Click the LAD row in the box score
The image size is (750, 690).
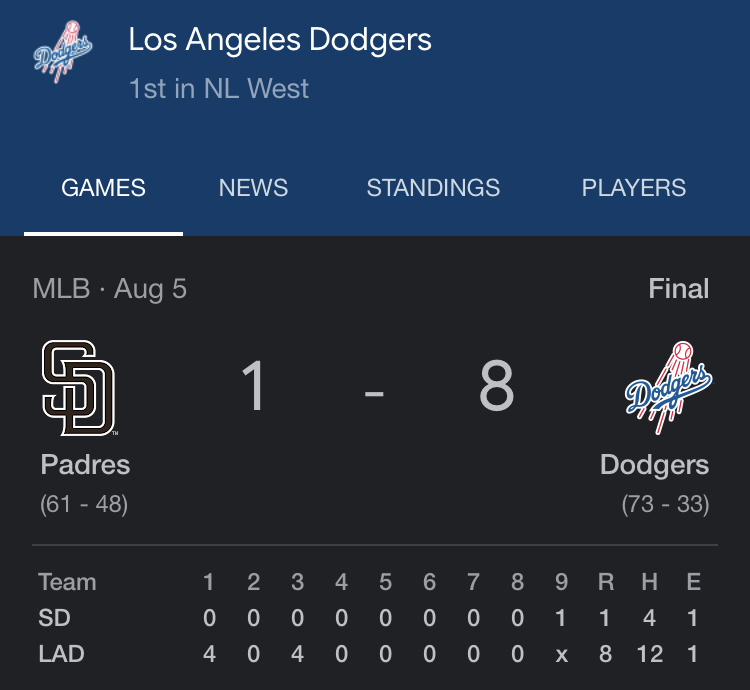point(61,654)
